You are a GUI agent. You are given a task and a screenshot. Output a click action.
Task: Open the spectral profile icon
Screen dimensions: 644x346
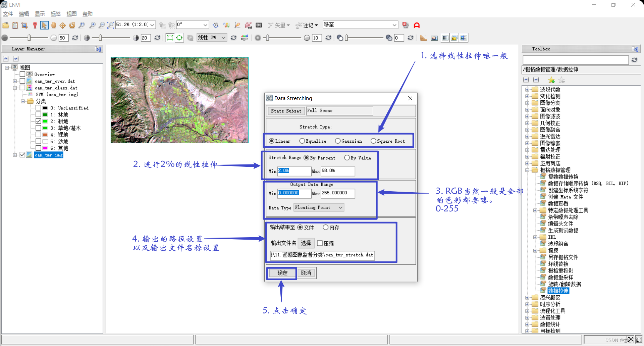click(x=226, y=25)
